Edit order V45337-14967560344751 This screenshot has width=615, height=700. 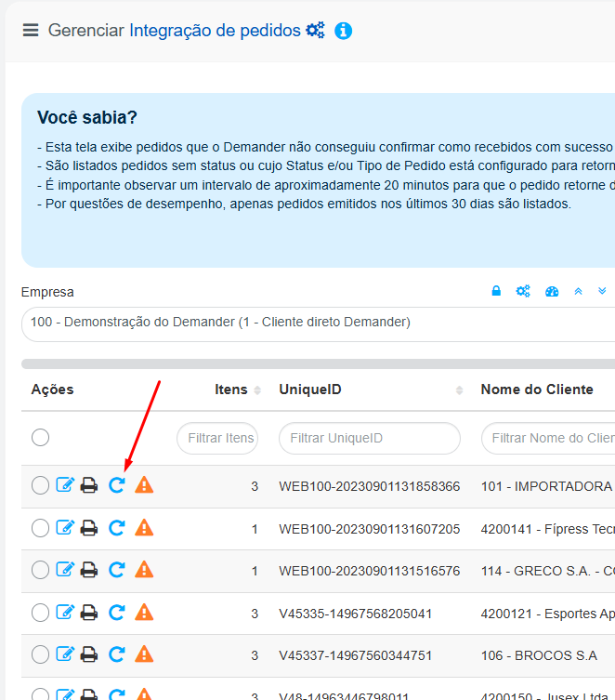65,654
